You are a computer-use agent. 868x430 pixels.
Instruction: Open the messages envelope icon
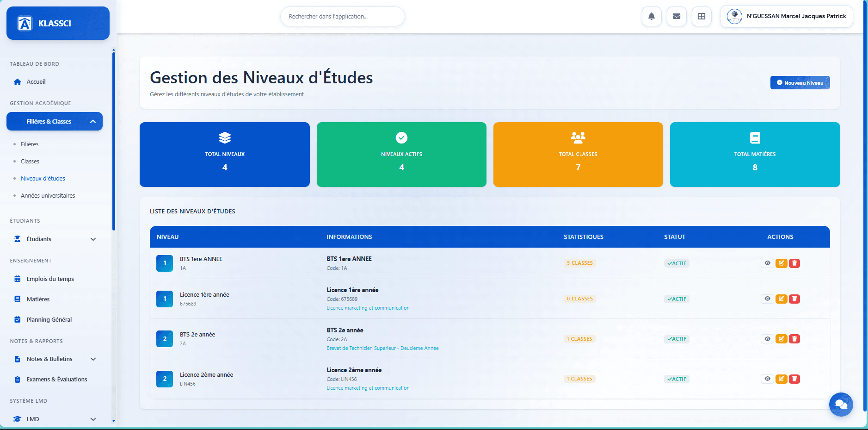coord(676,16)
